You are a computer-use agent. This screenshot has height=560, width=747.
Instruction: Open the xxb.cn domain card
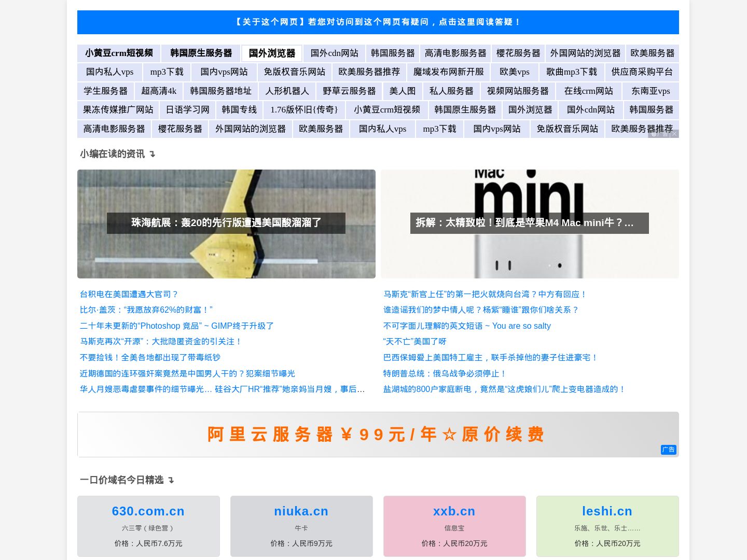pos(454,526)
